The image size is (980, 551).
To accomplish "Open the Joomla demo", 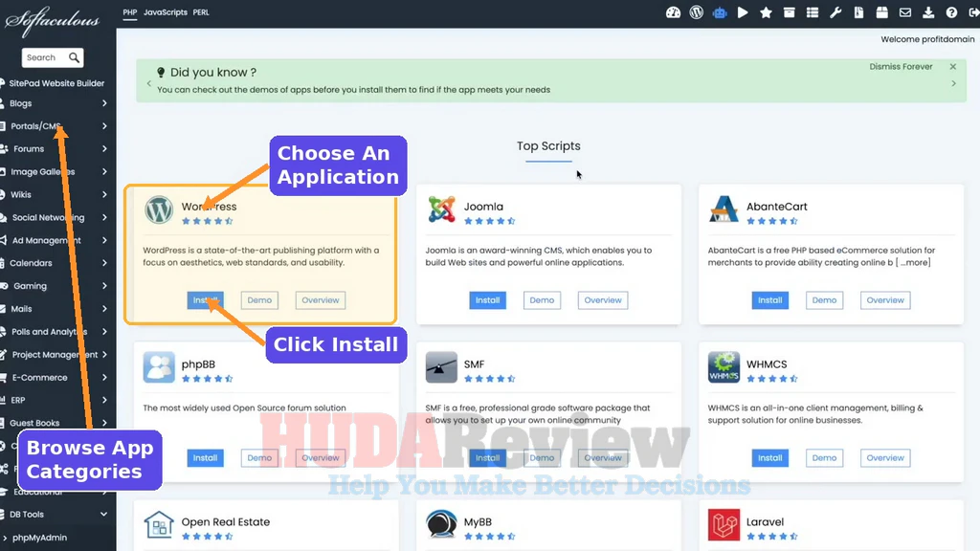I will point(542,300).
